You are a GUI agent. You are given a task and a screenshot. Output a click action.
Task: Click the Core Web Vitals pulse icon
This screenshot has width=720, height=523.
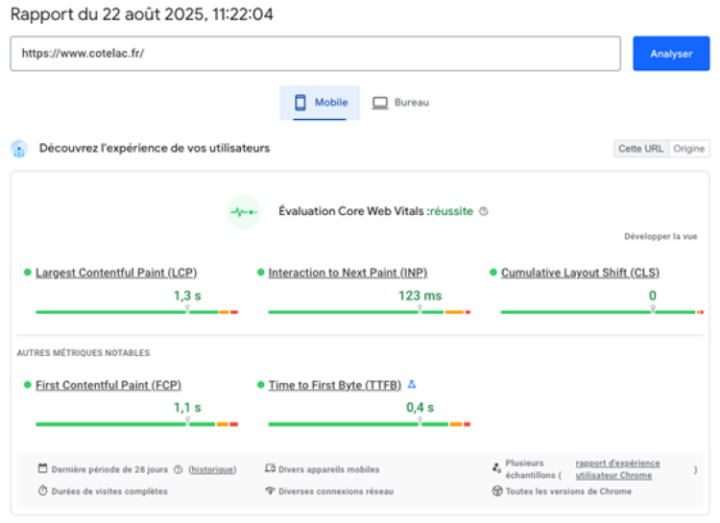[x=244, y=212]
